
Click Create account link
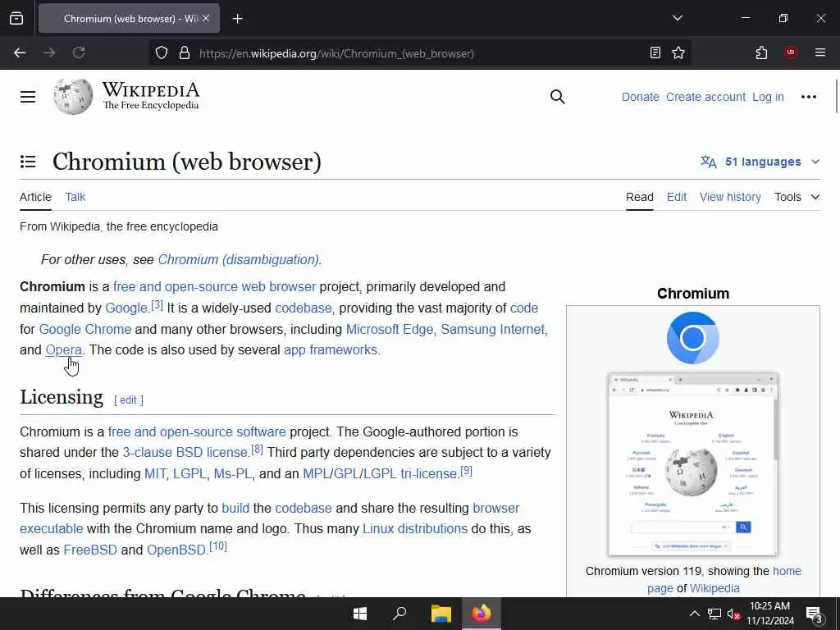pyautogui.click(x=705, y=97)
